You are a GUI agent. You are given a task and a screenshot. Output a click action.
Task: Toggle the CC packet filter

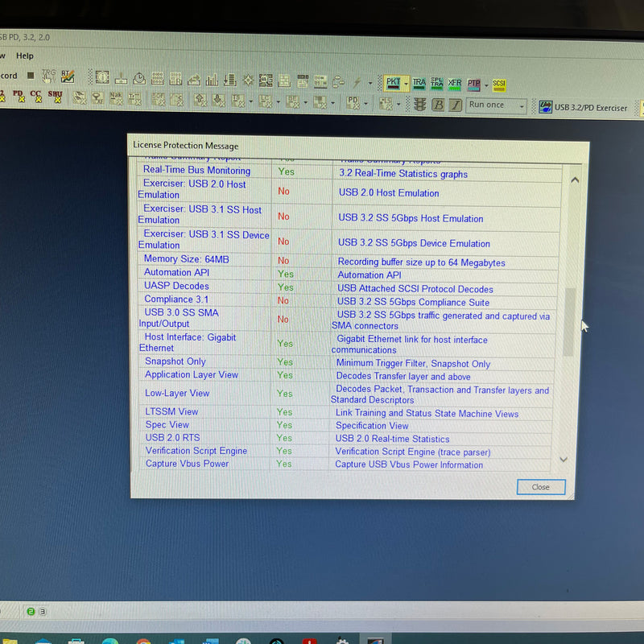(36, 95)
